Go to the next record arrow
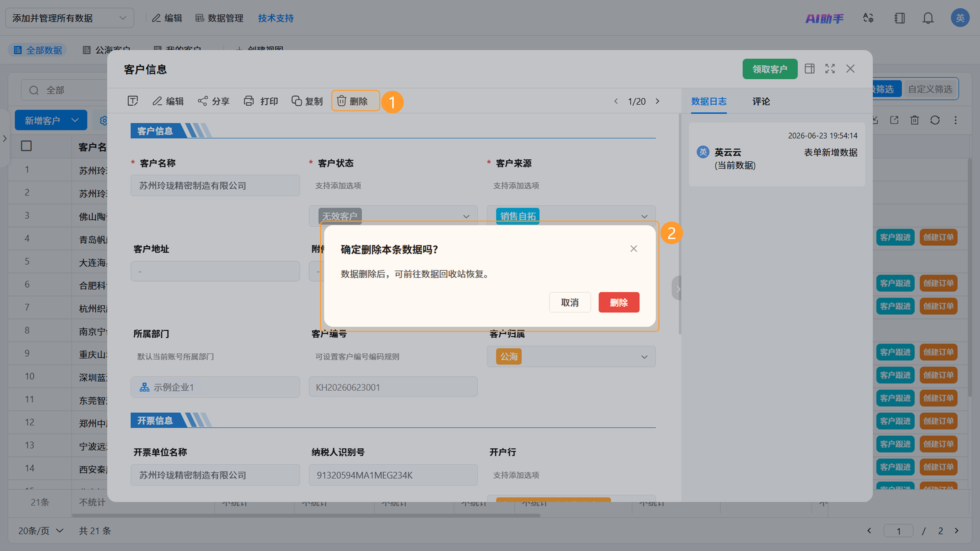The width and height of the screenshot is (980, 551). click(x=657, y=101)
